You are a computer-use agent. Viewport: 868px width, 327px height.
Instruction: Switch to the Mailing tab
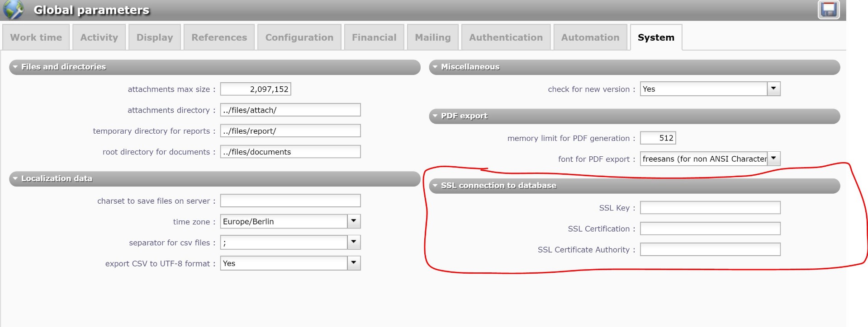(433, 37)
